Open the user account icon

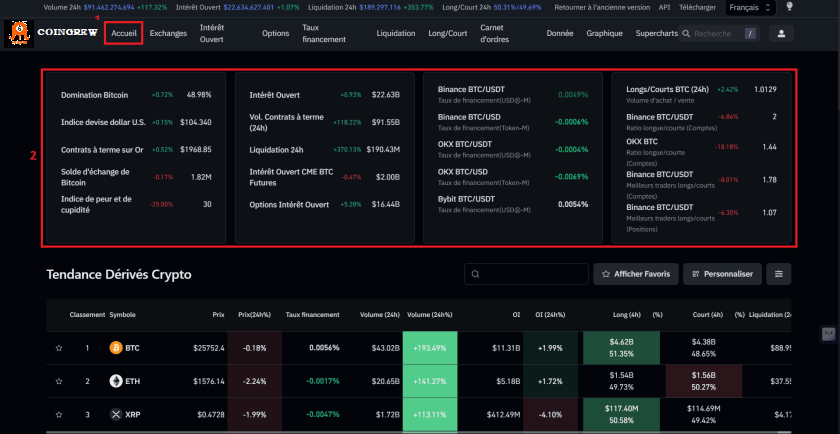(x=780, y=33)
